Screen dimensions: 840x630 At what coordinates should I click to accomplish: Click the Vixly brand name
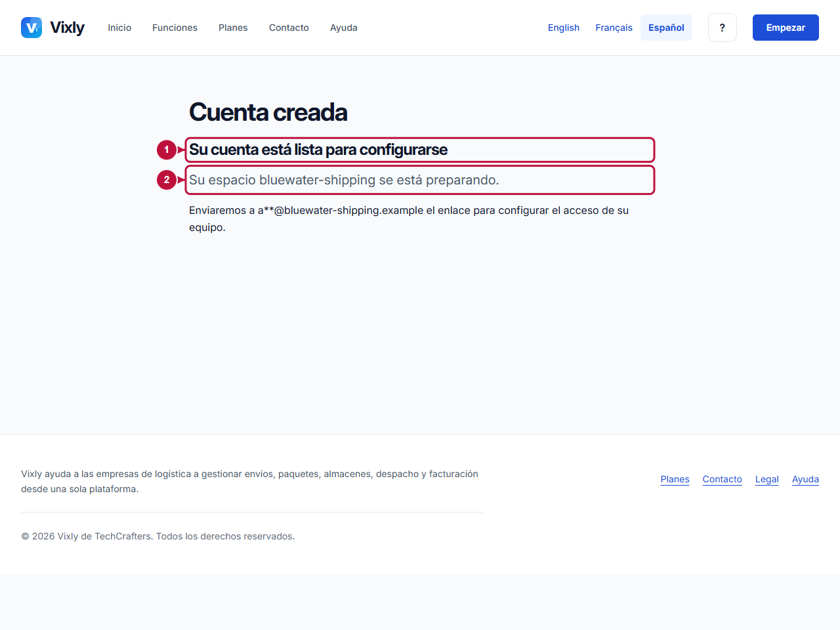point(67,28)
